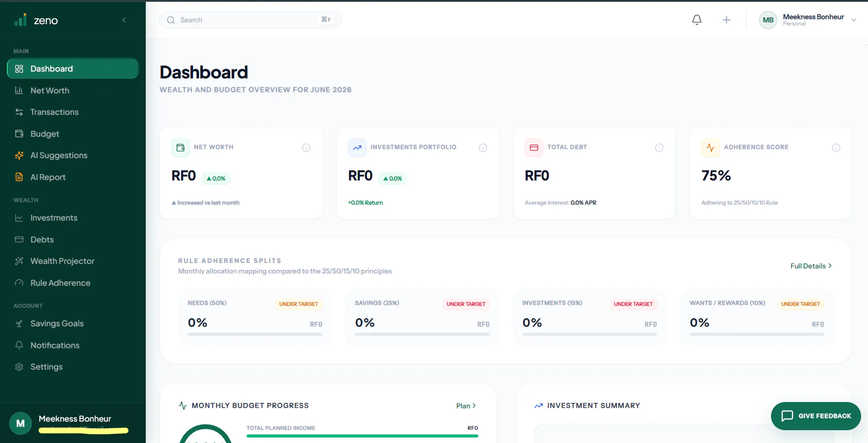
Task: Open Full Details of rule adherence
Action: click(811, 266)
